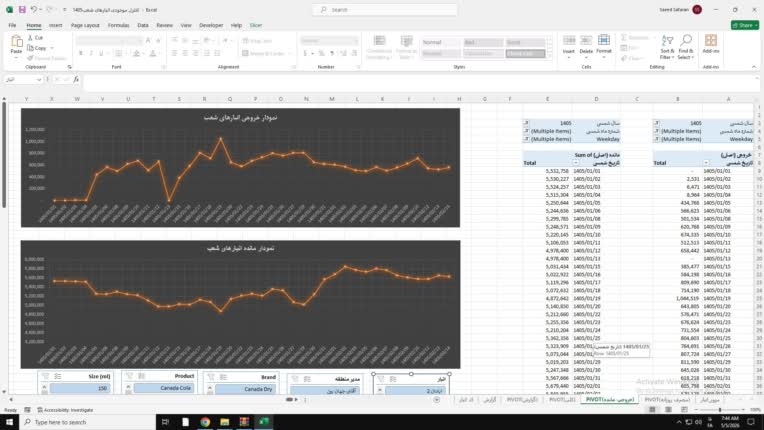Open the Slicer ribbon tab
This screenshot has width=764, height=430.
coord(256,25)
